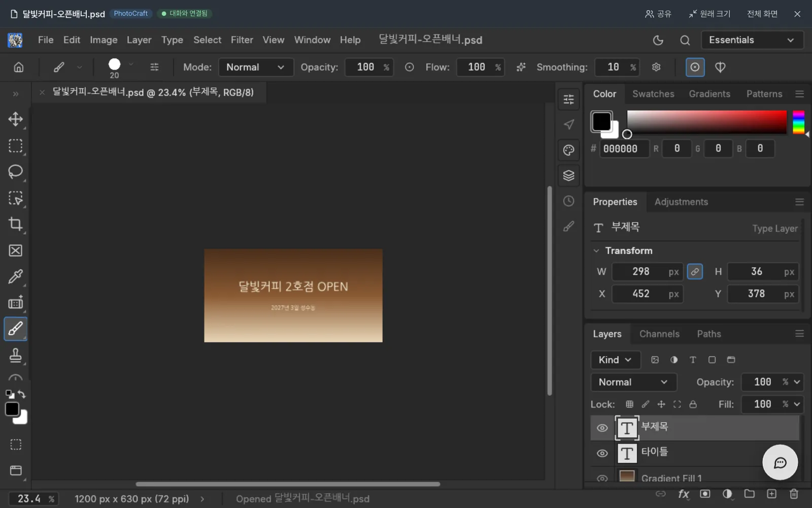Viewport: 812px width, 508px height.
Task: Toggle symmetry paint butterfly option
Action: (x=720, y=67)
